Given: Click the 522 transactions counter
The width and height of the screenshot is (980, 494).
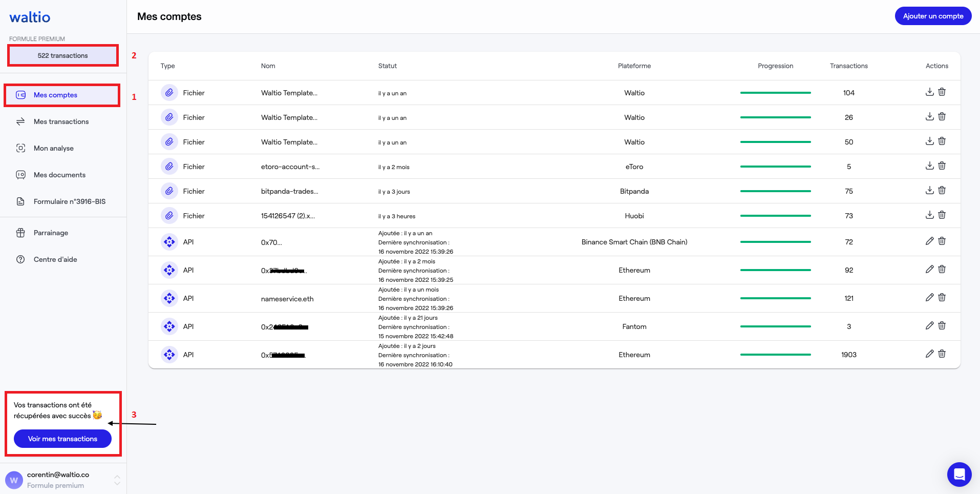Looking at the screenshot, I should pos(62,55).
